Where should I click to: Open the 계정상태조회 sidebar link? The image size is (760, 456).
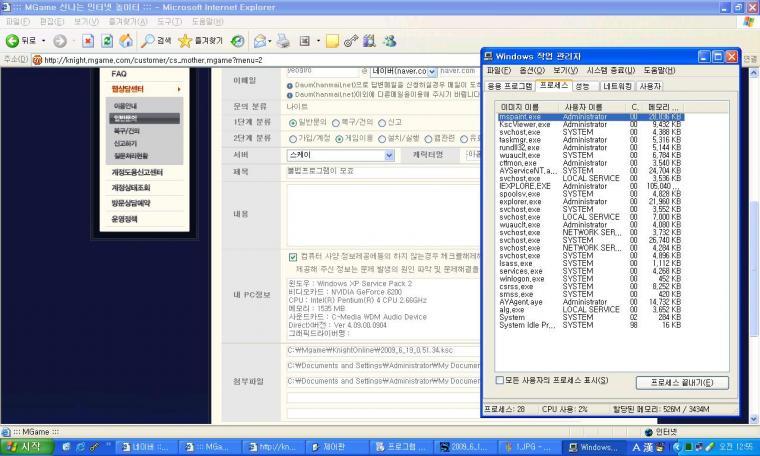[x=131, y=188]
